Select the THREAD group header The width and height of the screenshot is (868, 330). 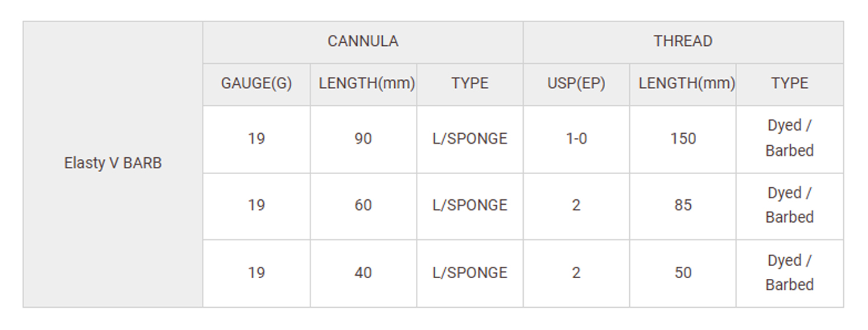pyautogui.click(x=683, y=42)
